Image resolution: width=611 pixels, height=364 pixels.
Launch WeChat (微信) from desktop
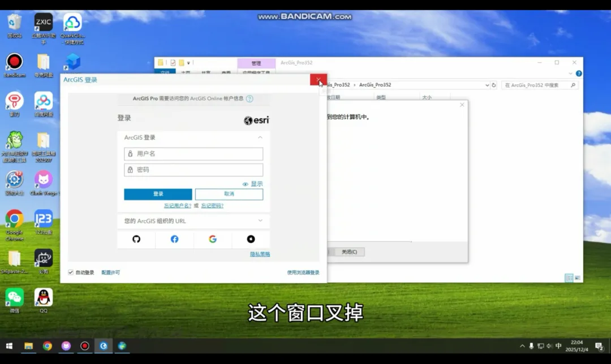click(14, 301)
